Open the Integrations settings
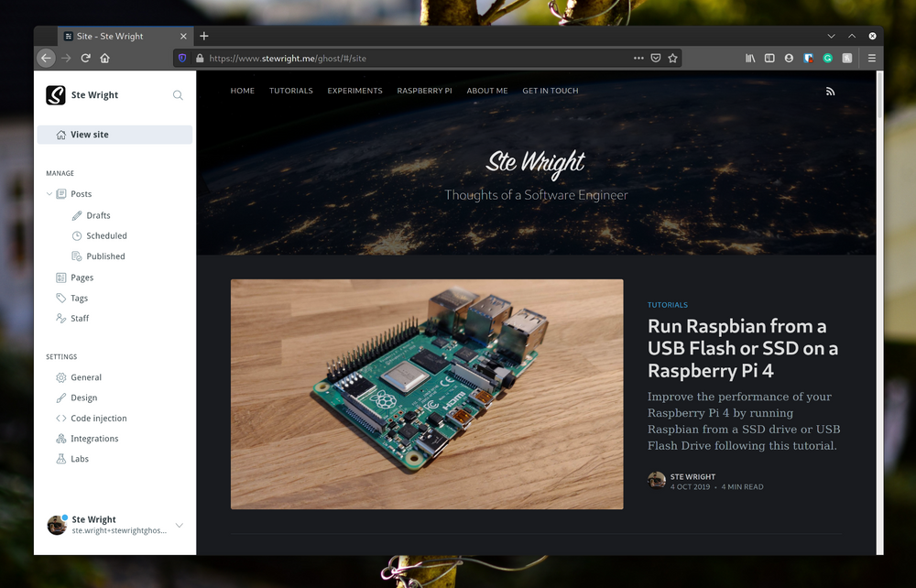 tap(94, 438)
